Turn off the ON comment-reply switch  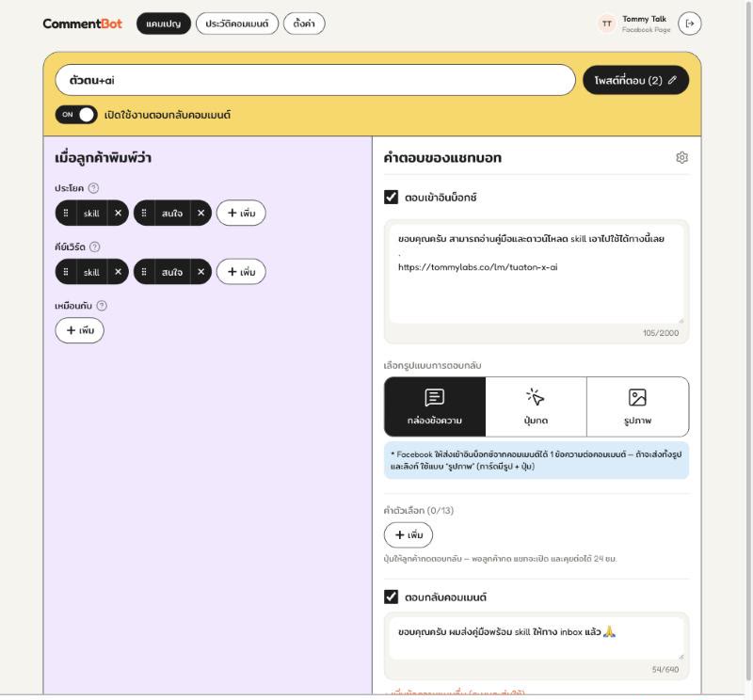[x=76, y=115]
